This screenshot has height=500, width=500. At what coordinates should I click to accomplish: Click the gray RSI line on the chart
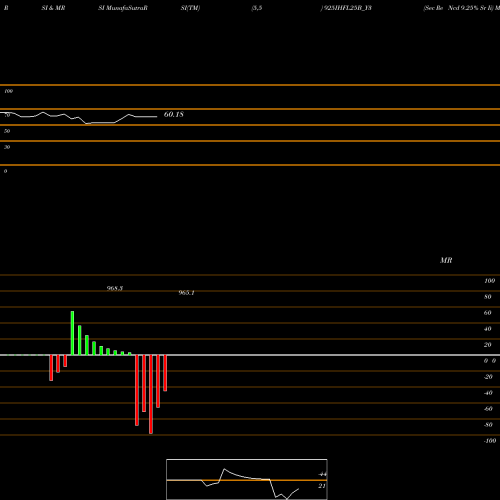[78, 118]
